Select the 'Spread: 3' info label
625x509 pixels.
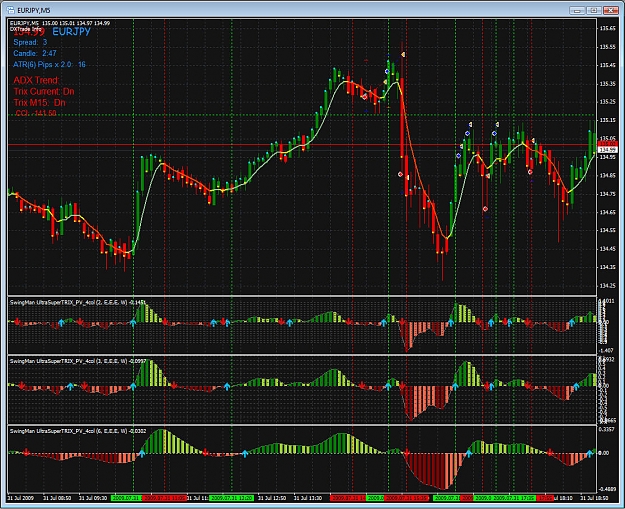pos(30,42)
